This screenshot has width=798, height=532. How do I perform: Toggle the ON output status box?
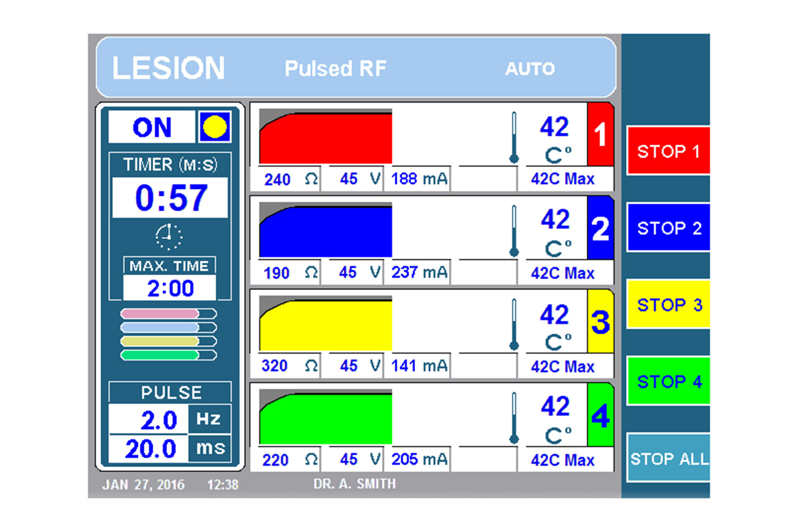coord(152,128)
